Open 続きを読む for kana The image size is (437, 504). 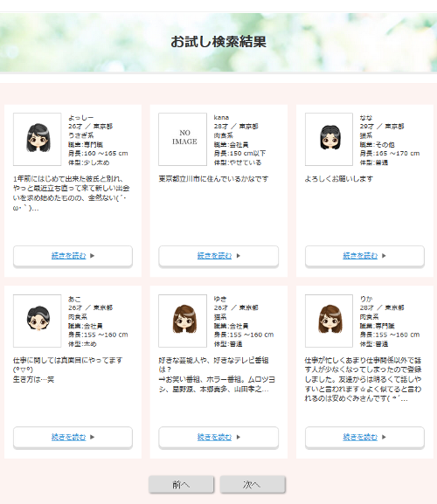(214, 256)
